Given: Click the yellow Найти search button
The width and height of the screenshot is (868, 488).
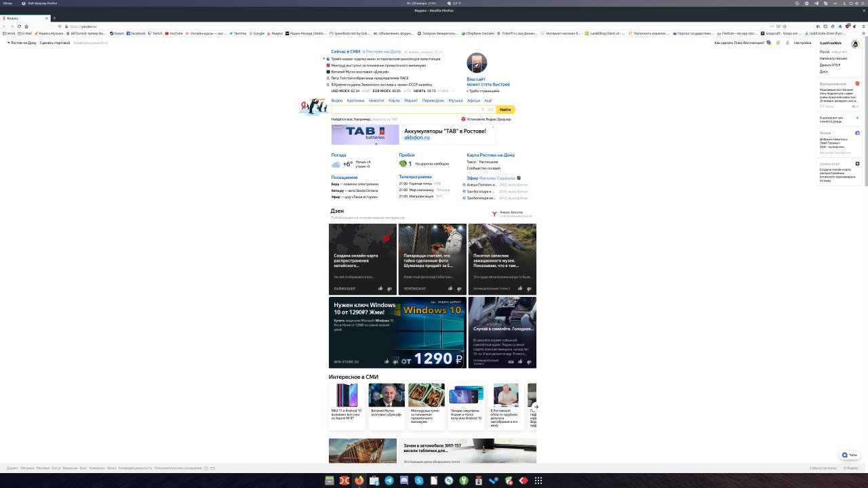Looking at the screenshot, I should tap(506, 109).
